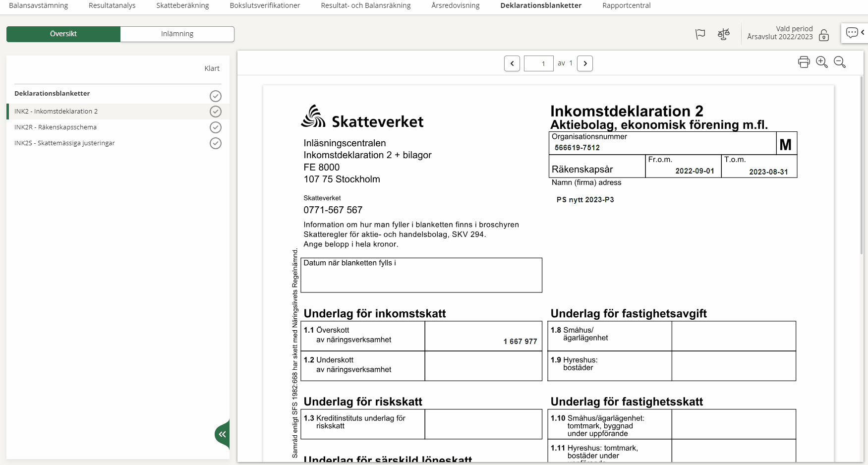868x465 pixels.
Task: Go to the next page of the document
Action: 585,63
